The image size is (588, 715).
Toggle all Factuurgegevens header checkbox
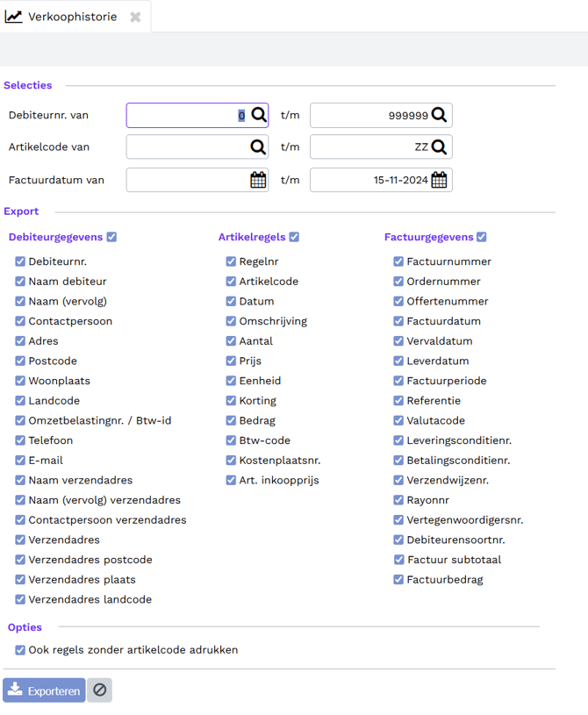[482, 237]
